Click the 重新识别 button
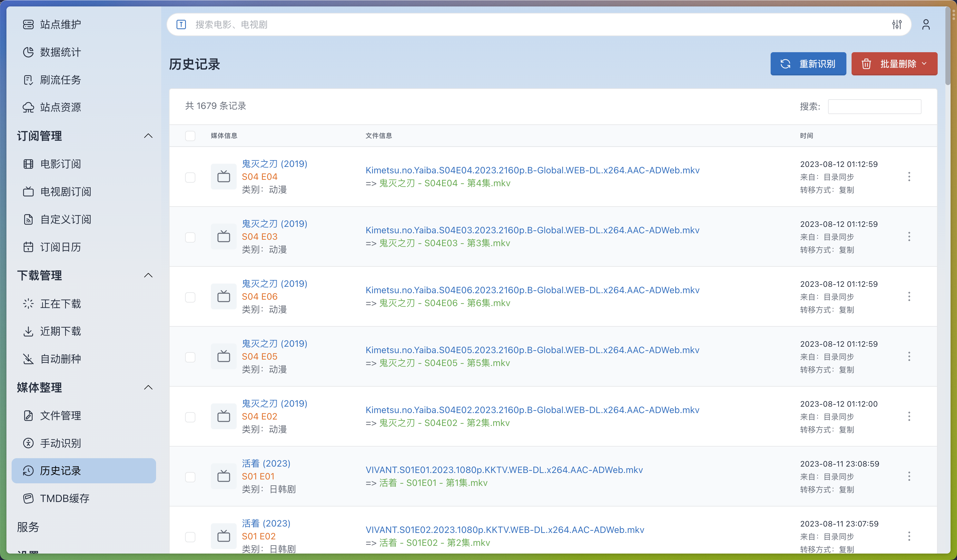 [x=808, y=64]
